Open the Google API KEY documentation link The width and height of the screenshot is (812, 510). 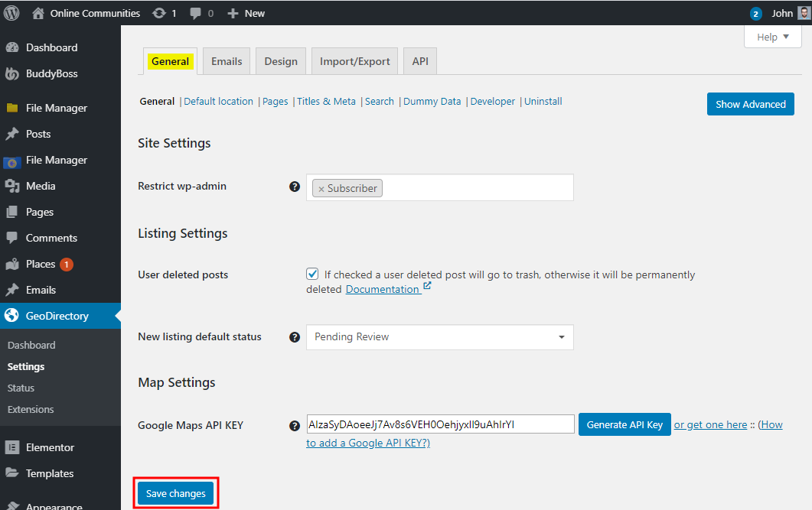pos(368,442)
